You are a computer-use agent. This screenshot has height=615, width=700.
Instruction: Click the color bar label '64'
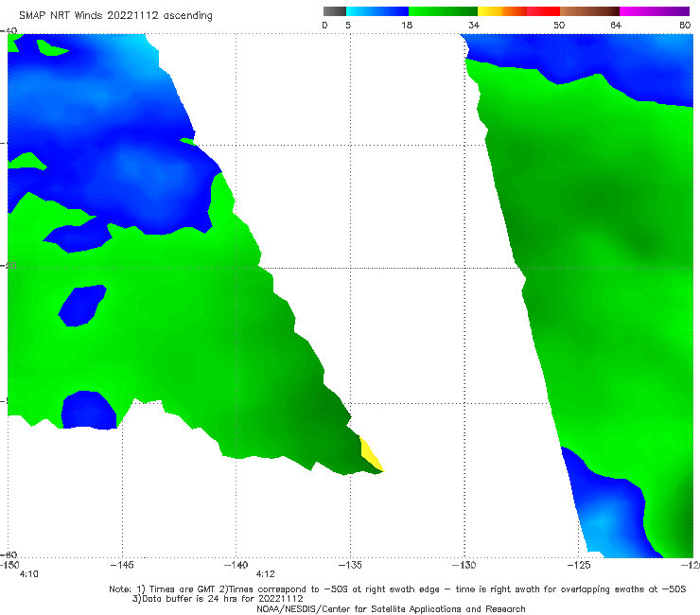point(616,25)
